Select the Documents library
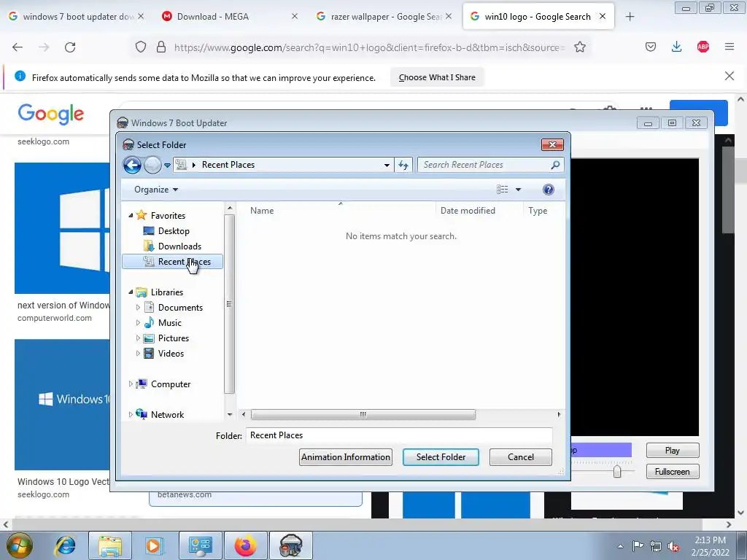Image resolution: width=747 pixels, height=560 pixels. [180, 308]
